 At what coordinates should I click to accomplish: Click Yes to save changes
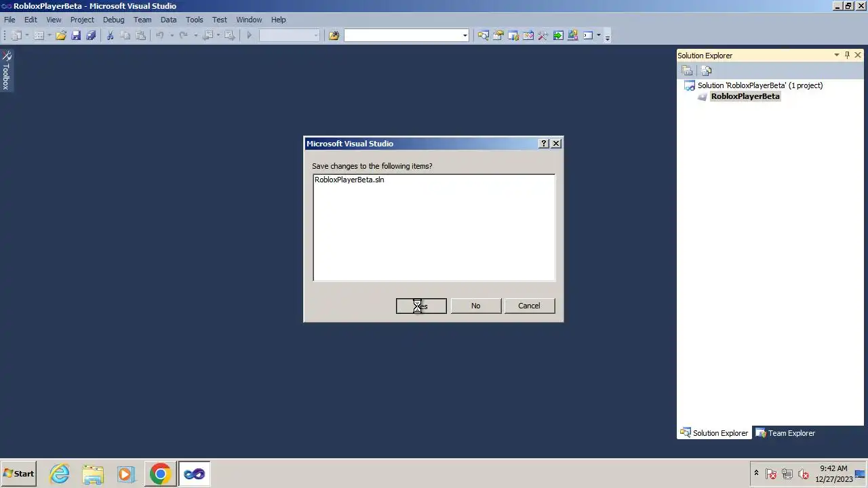(x=421, y=306)
